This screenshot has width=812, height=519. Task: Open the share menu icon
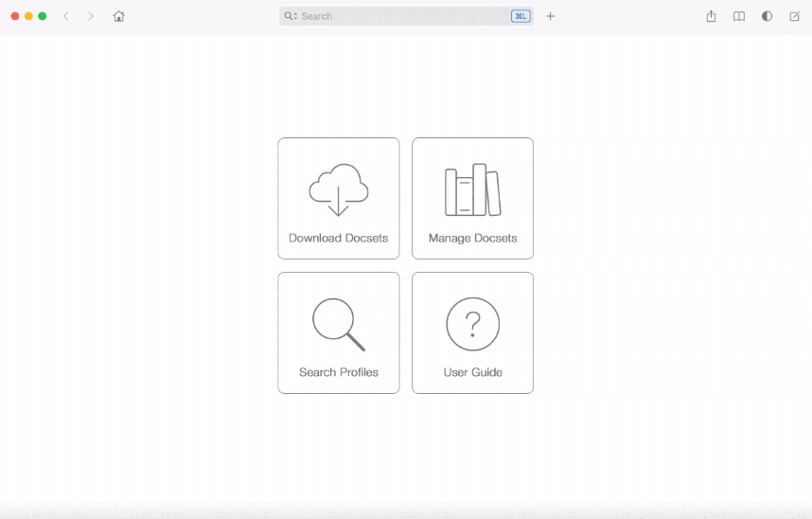[x=711, y=16]
